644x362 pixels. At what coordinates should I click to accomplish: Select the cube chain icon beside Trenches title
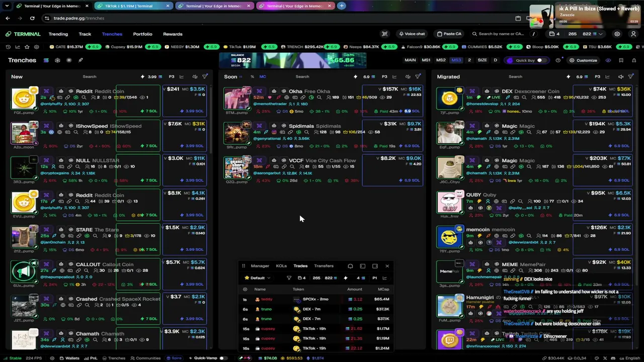pyautogui.click(x=57, y=60)
